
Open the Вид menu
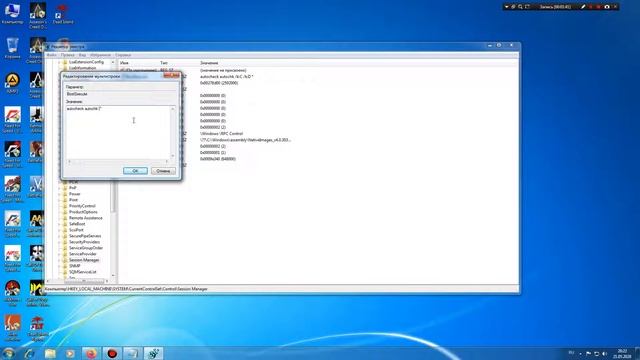[82, 55]
